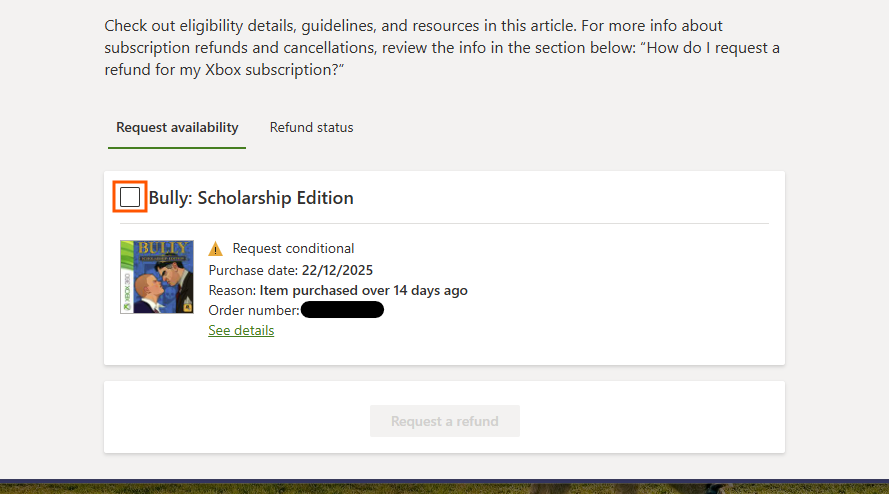Click the Bully: Scholarship Edition heading
The image size is (889, 494).
(251, 198)
